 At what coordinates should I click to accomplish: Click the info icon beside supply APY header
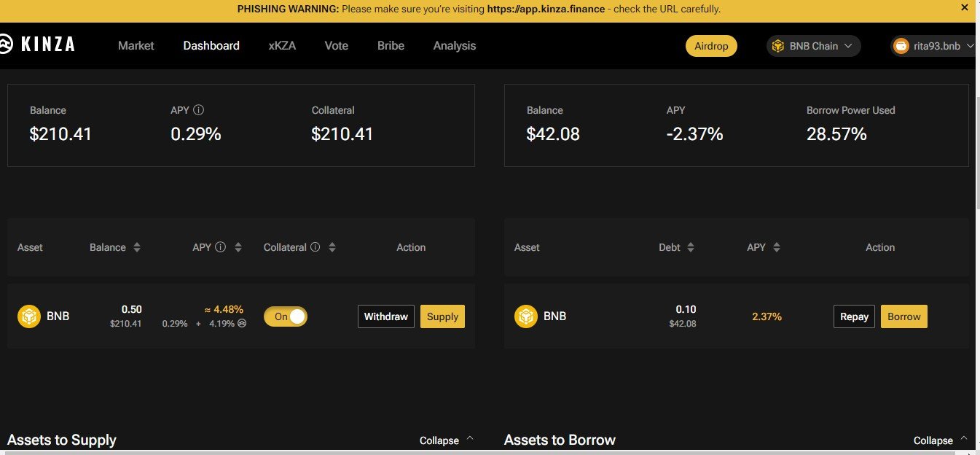(x=221, y=247)
